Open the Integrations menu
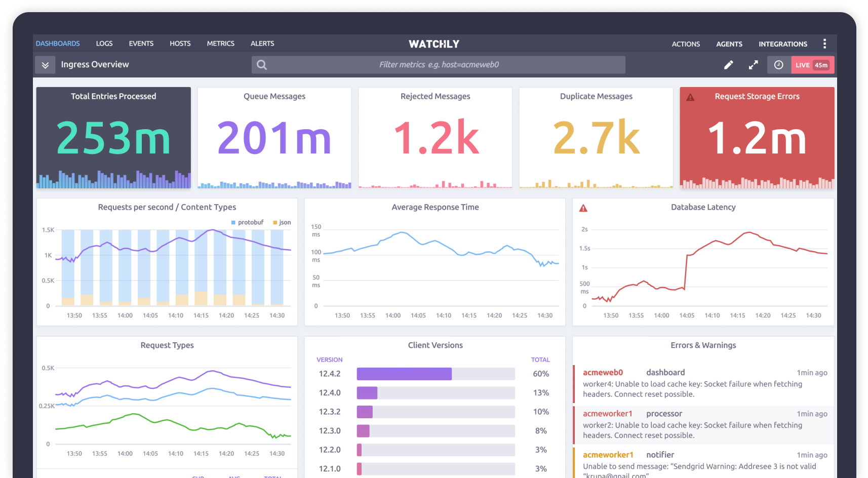 pyautogui.click(x=783, y=44)
